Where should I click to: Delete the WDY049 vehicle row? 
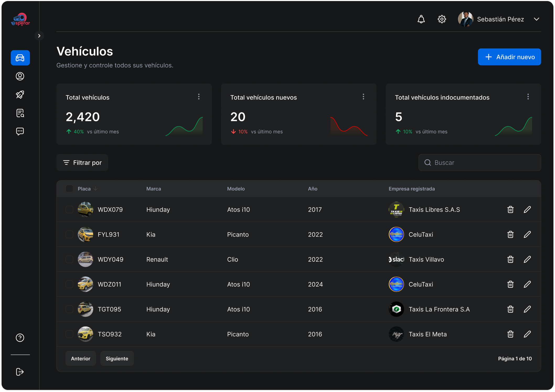point(510,259)
